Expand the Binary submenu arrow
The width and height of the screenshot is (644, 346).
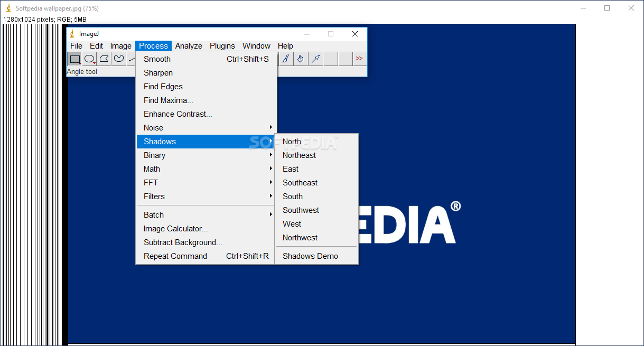271,155
